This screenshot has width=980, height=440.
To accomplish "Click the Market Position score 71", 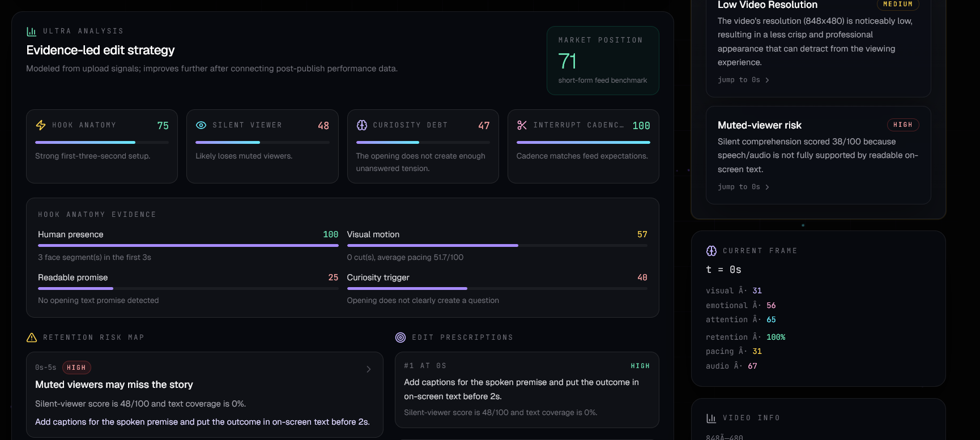I will tap(567, 61).
